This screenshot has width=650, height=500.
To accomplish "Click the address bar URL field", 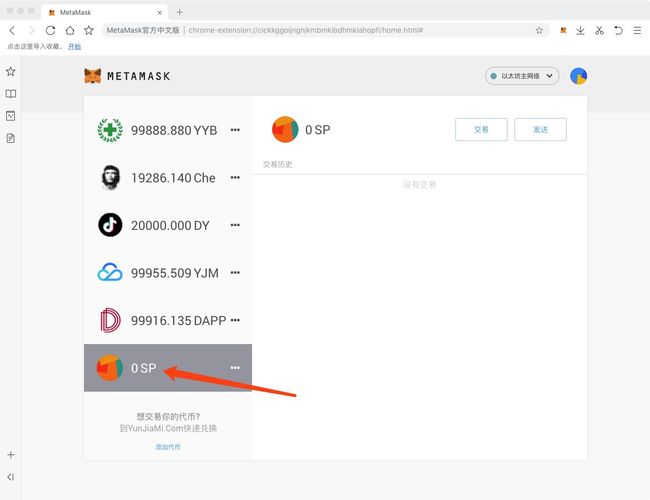I will 326,30.
